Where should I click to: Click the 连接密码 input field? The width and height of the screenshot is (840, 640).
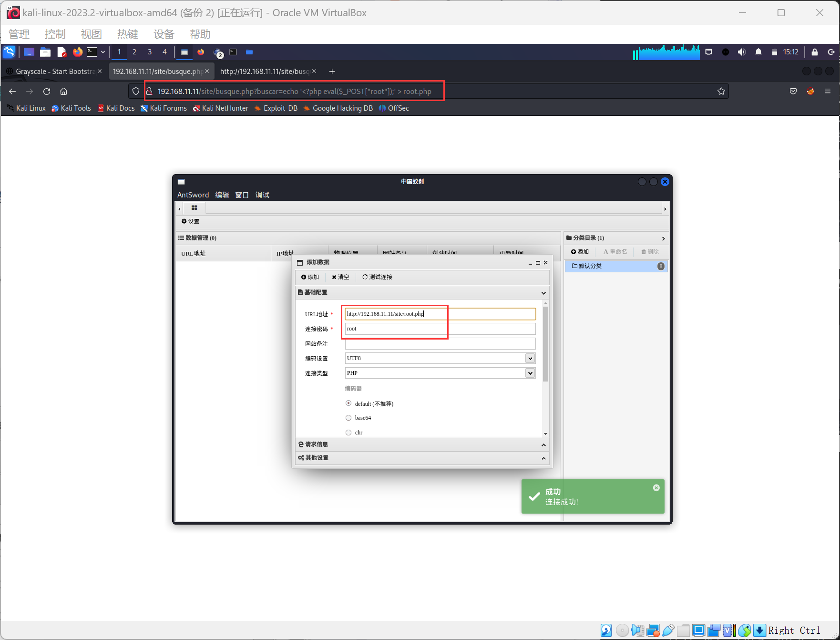point(440,329)
